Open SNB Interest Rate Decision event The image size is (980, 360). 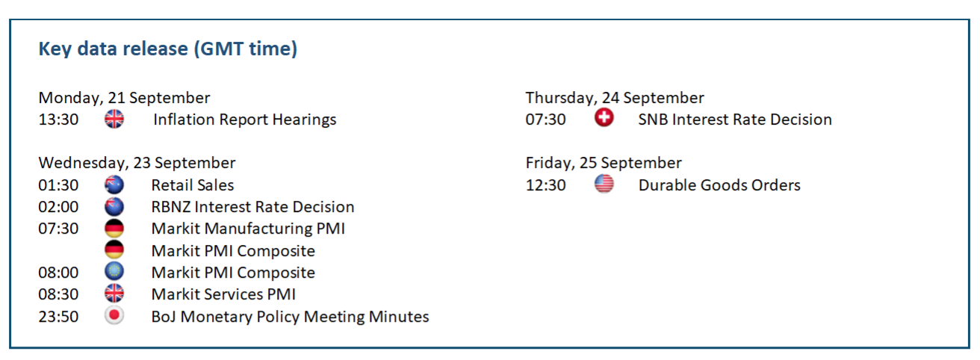pos(734,120)
